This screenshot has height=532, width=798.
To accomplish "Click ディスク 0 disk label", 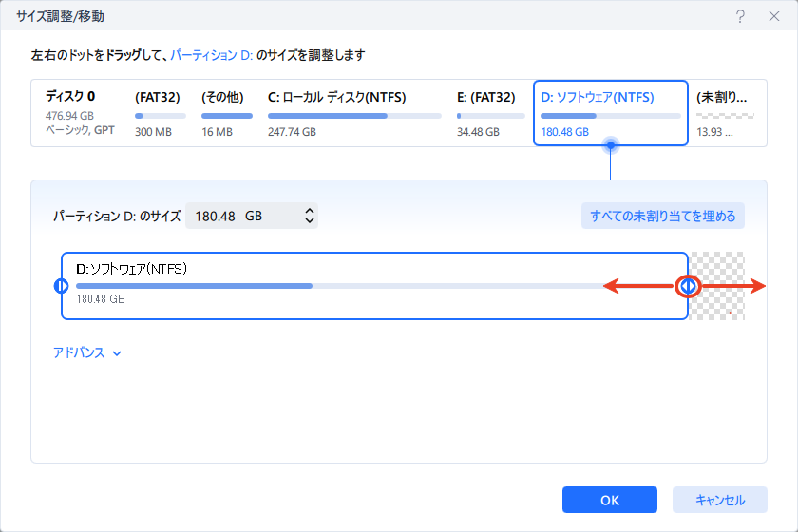I will click(x=70, y=96).
